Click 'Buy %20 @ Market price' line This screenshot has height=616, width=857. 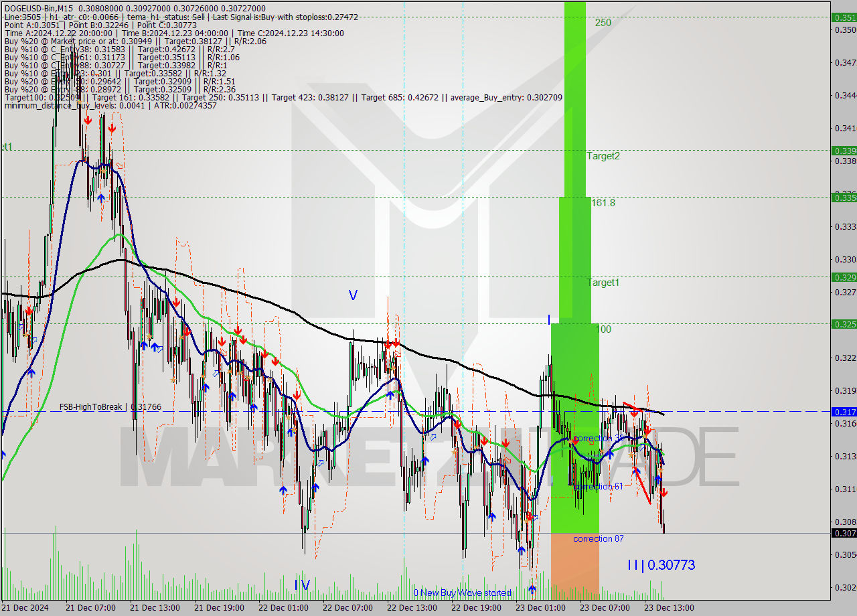[135, 41]
